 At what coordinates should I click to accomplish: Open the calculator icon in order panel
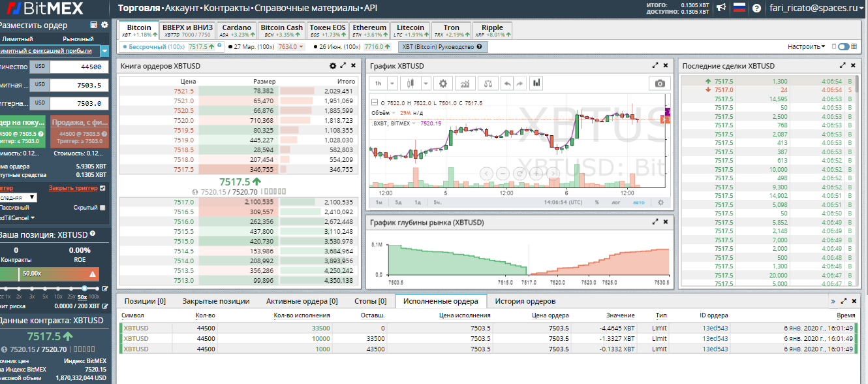[x=94, y=25]
